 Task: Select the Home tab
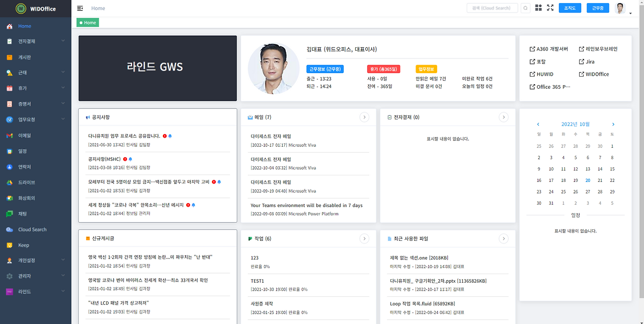(x=88, y=23)
